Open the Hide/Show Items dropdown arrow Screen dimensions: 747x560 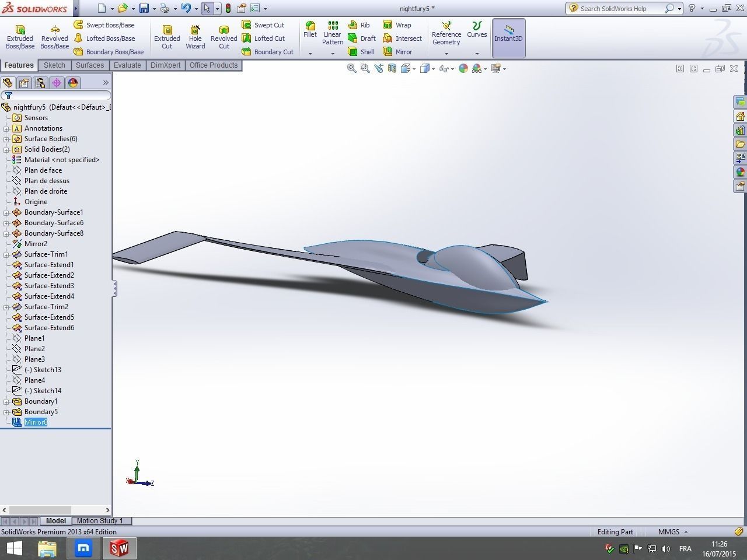[x=452, y=69]
